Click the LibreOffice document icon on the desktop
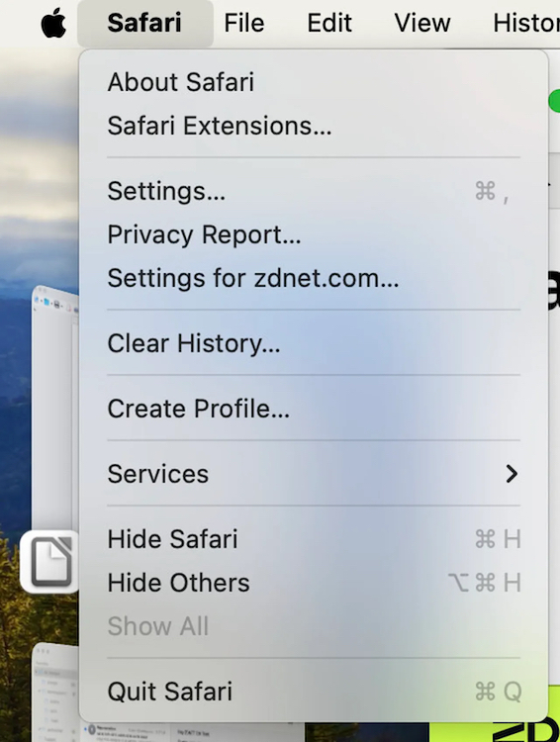This screenshot has width=560, height=742. (49, 562)
